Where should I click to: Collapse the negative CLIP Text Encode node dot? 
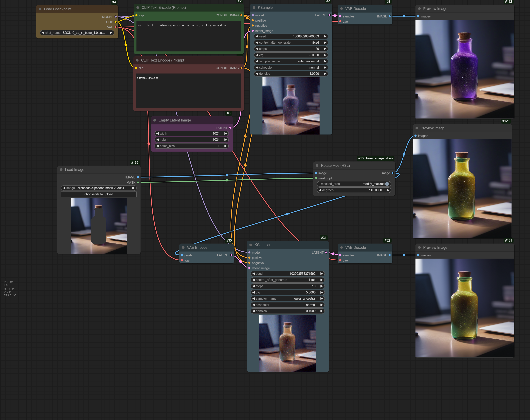click(137, 60)
